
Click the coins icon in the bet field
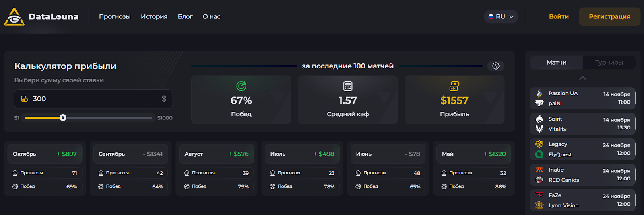[24, 99]
